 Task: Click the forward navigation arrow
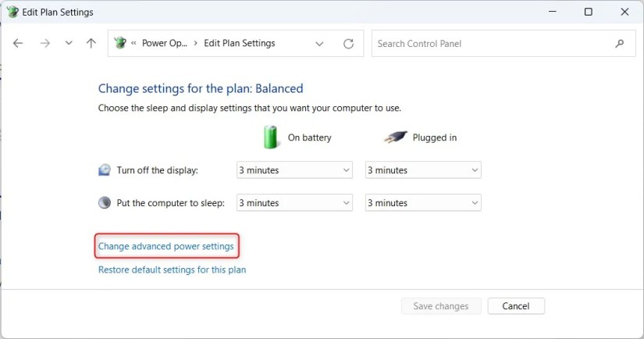(x=44, y=43)
